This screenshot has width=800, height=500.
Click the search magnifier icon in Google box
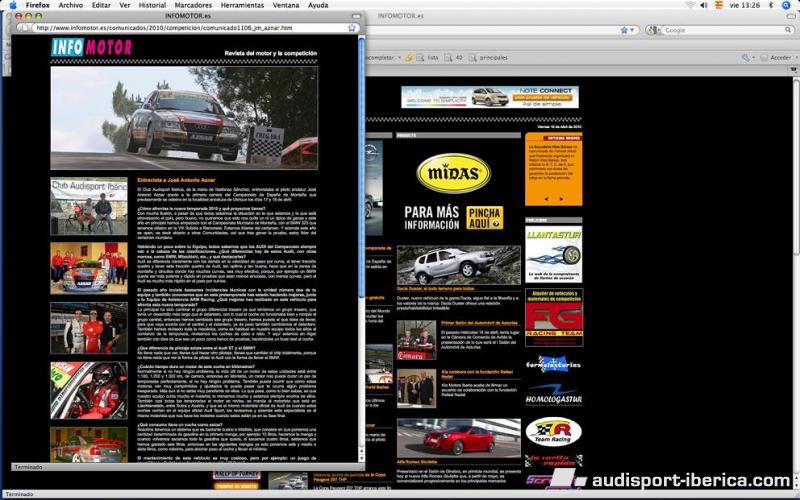[x=788, y=30]
